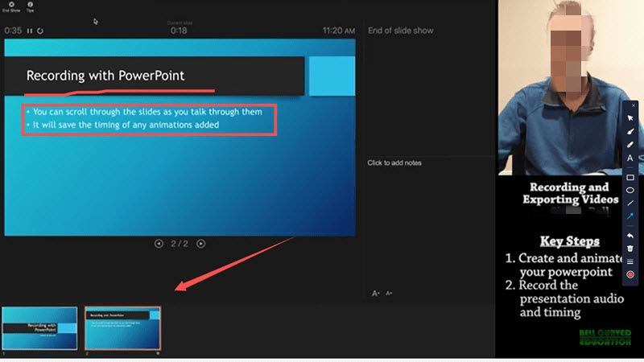Increase notes font size
Image resolution: width=644 pixels, height=362 pixels.
click(x=375, y=293)
